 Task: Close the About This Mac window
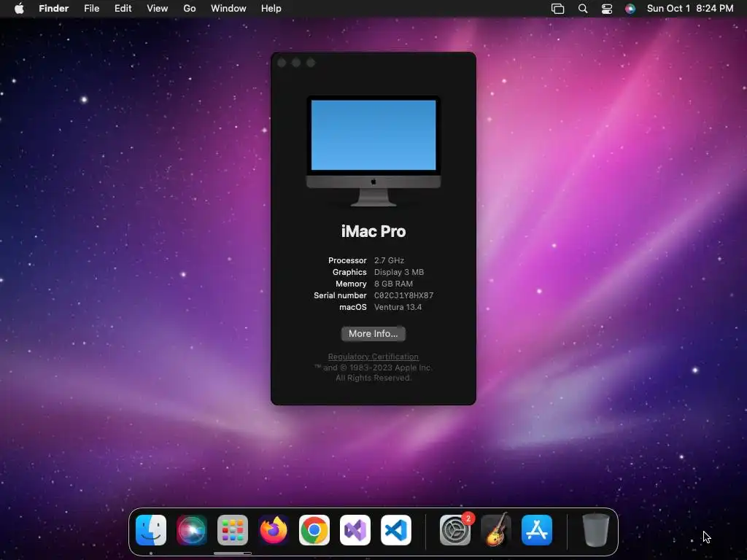282,63
